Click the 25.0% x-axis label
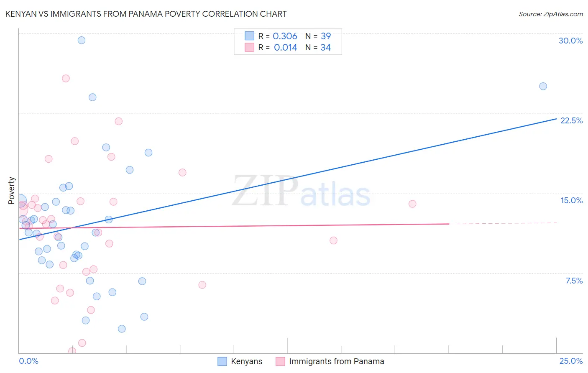588x373 pixels. pyautogui.click(x=571, y=361)
